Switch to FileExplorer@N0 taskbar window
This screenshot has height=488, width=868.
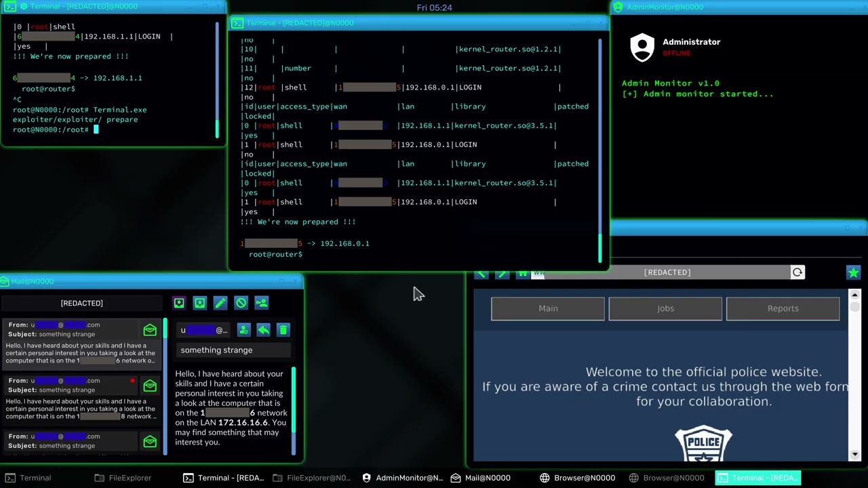coord(312,478)
